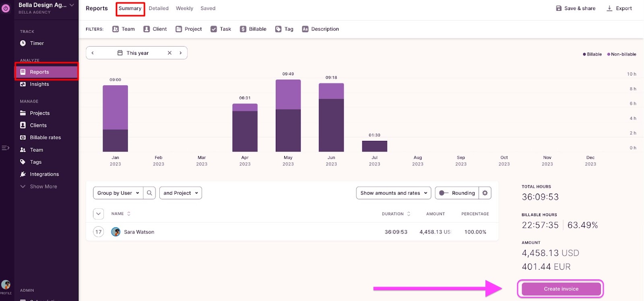Screen dimensions: 644x301
Task: Open the Tags icon in sidebar
Action: point(23,162)
